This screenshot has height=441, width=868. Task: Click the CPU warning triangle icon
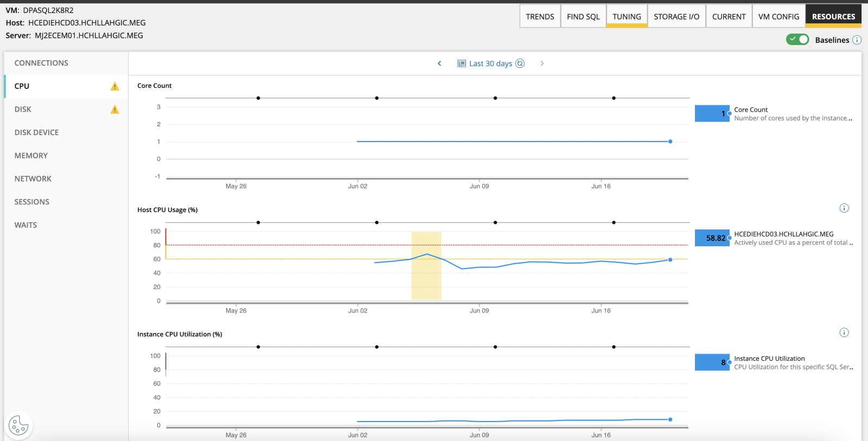[x=114, y=86]
